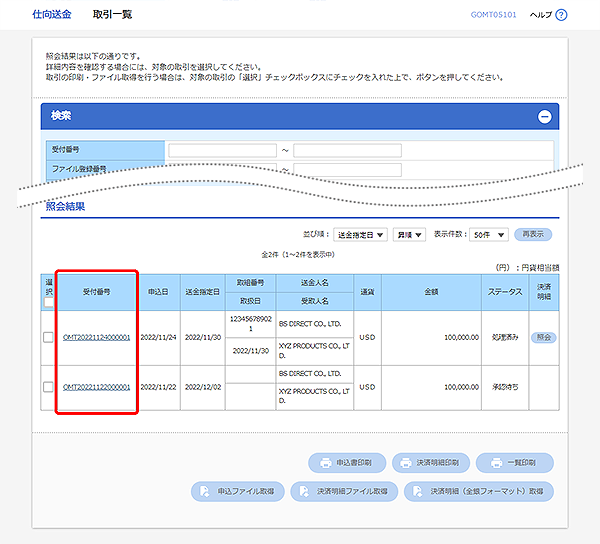Open the 送金指定日 sort field dropdown
Image resolution: width=600 pixels, height=544 pixels.
coord(359,234)
